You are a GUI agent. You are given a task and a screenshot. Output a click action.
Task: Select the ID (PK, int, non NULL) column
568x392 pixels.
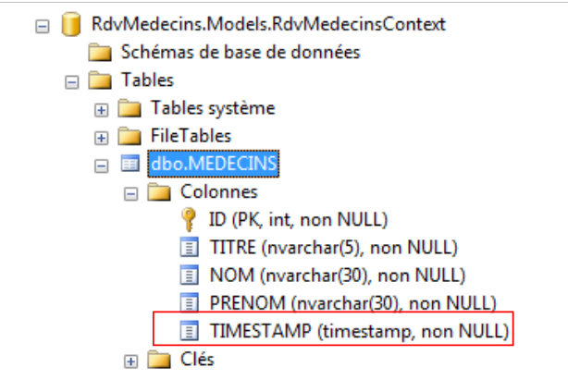[x=298, y=219]
